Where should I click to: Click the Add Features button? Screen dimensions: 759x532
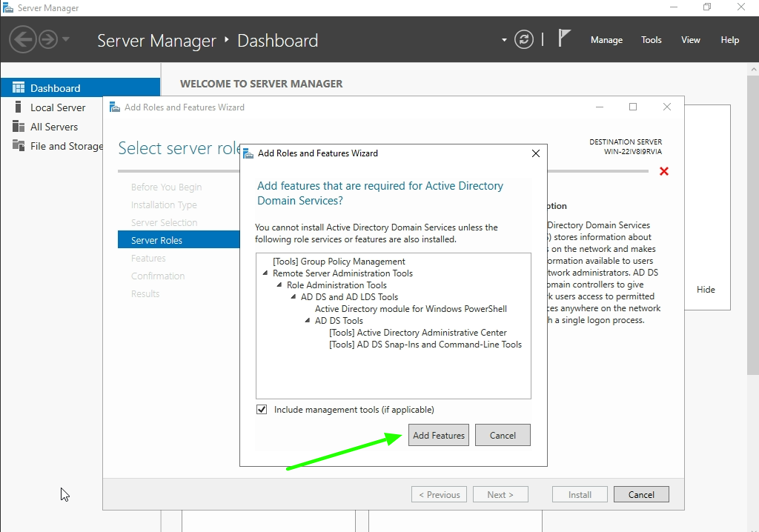(438, 435)
